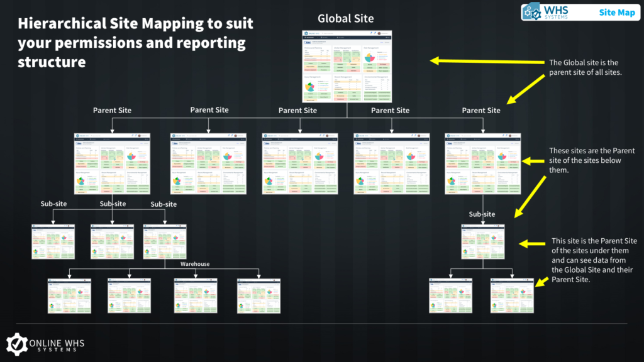Click the WHS Systems gear logo
644x362 pixels.
click(531, 12)
